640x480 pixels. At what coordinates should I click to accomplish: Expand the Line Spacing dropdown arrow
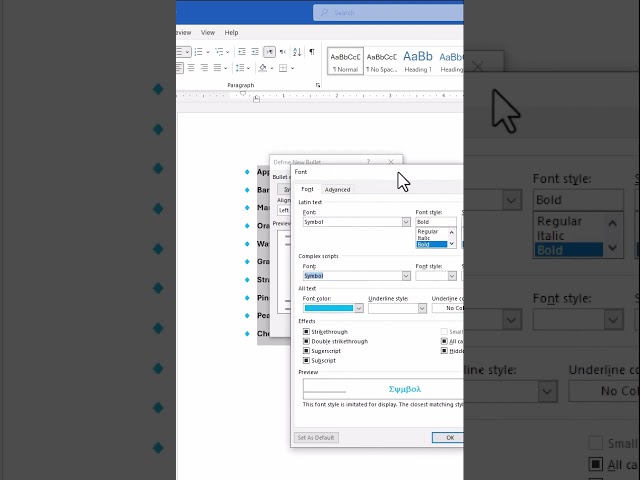point(248,68)
